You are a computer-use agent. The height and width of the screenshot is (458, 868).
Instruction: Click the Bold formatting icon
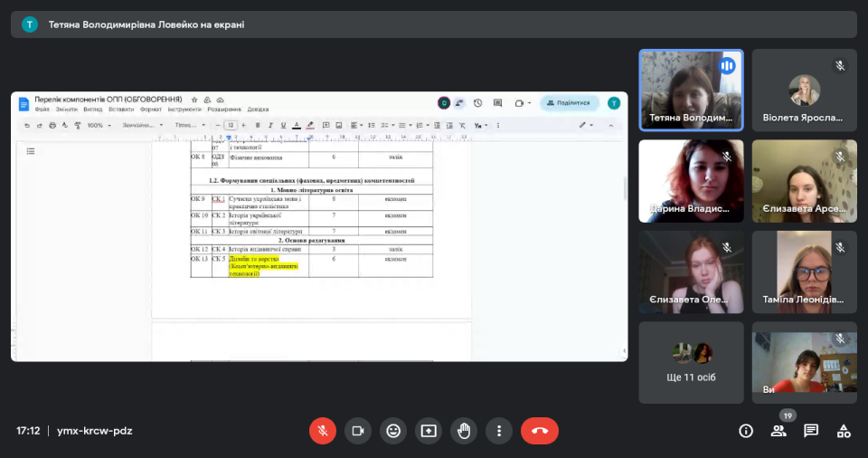[258, 125]
